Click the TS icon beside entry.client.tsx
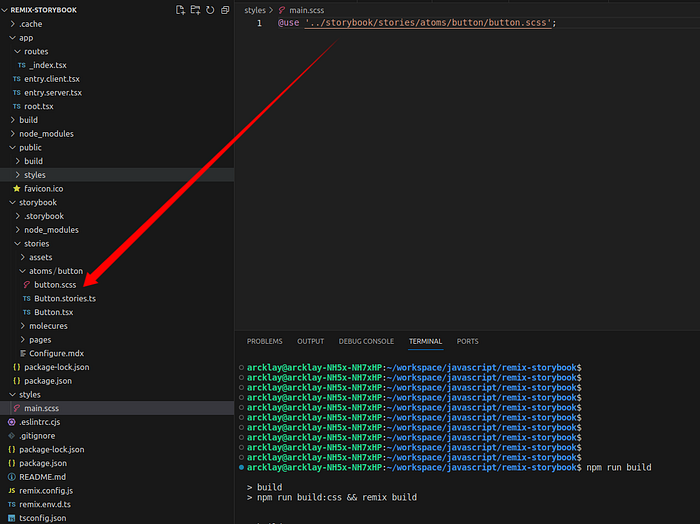The height and width of the screenshot is (524, 700). point(17,79)
